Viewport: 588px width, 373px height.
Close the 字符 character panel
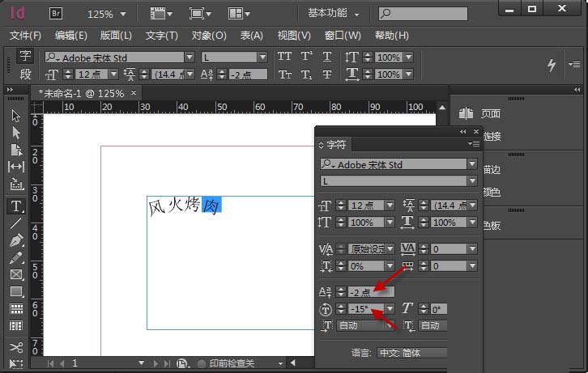click(476, 131)
